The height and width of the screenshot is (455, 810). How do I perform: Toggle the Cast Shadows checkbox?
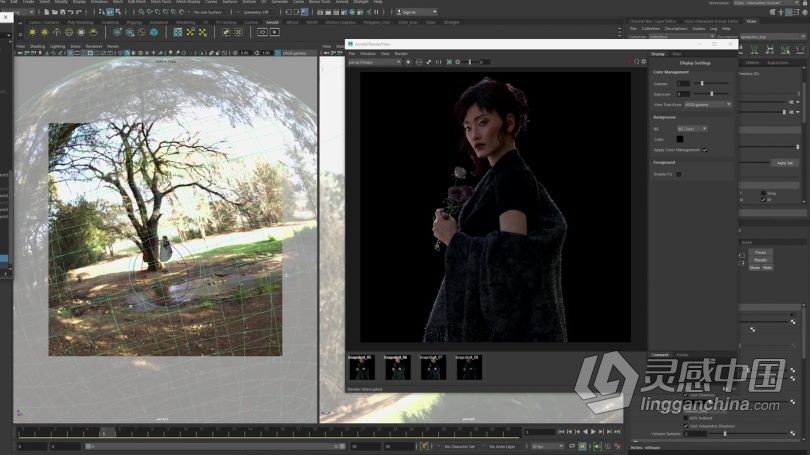[x=685, y=395]
